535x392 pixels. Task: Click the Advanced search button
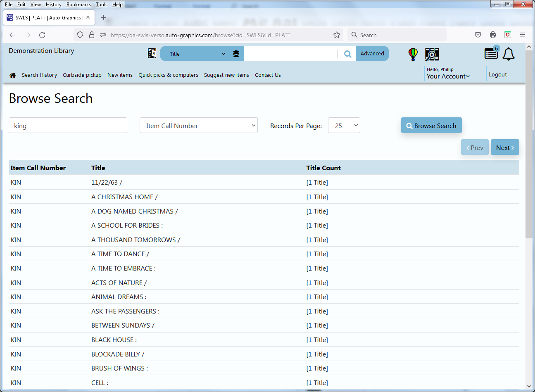(372, 54)
